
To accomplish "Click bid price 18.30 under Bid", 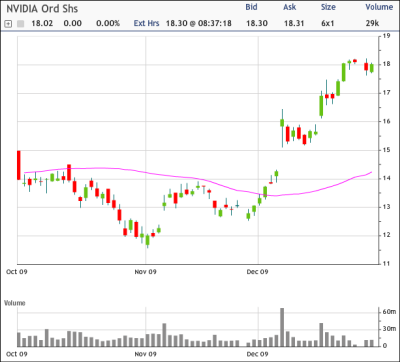I will click(x=257, y=23).
